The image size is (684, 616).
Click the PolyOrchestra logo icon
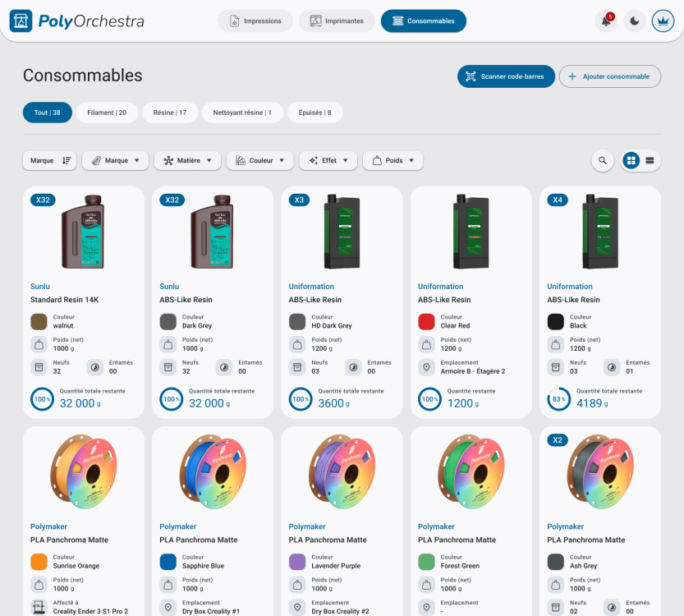(x=21, y=21)
